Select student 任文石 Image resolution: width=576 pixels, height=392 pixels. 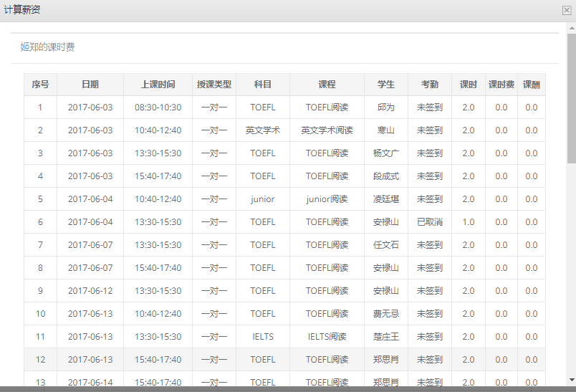click(x=386, y=244)
